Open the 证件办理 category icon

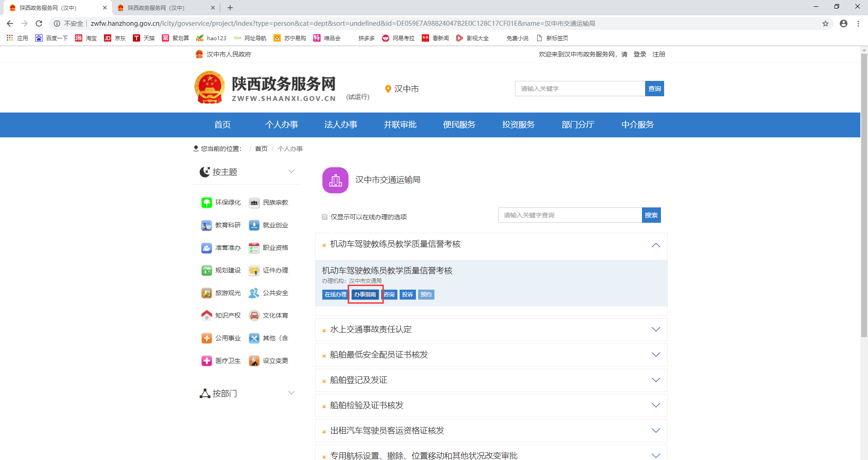point(255,270)
